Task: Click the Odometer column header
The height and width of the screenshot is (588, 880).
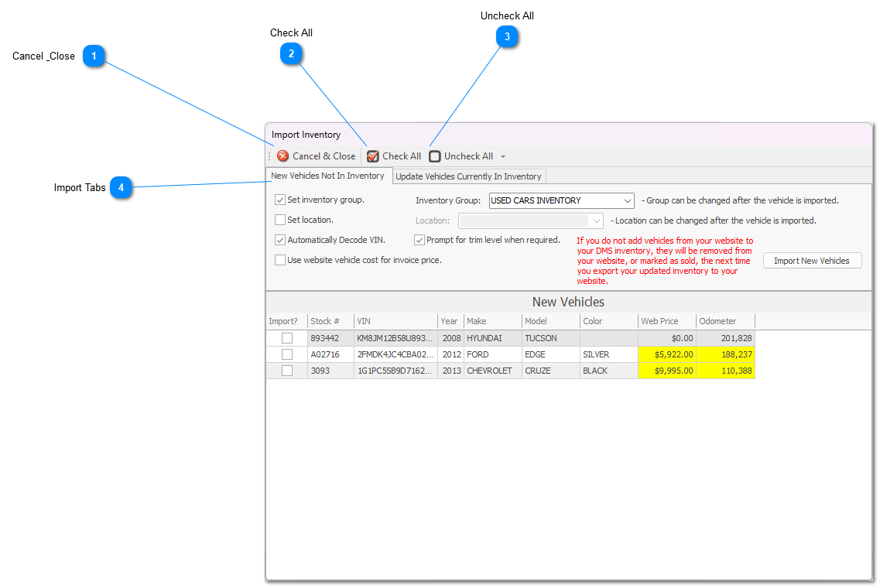Action: pos(725,321)
